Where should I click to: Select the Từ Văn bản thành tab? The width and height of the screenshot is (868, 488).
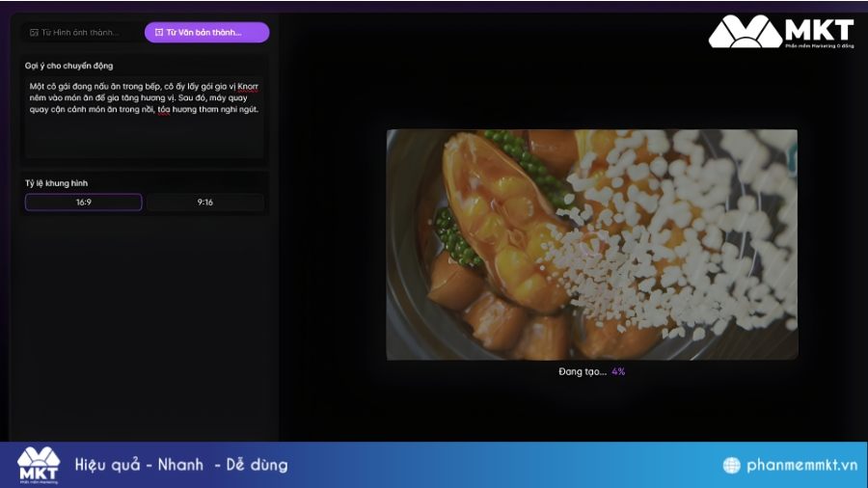(x=207, y=33)
